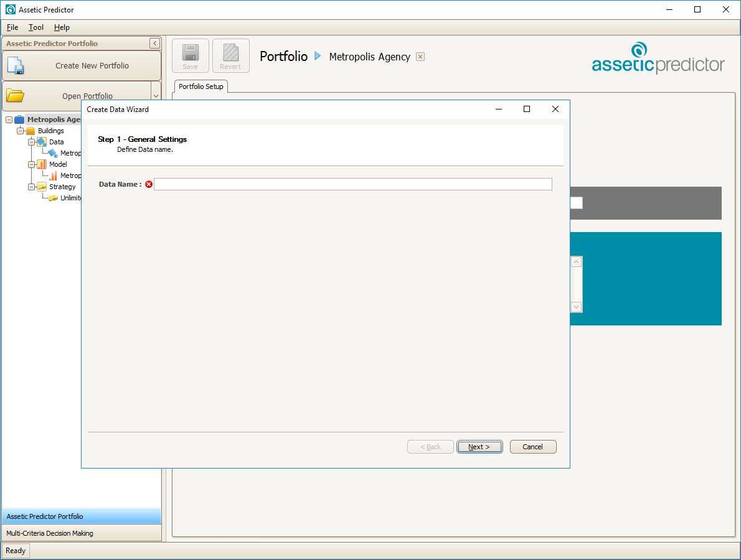Click the Buildings folder icon in tree
Screen dimensions: 741x560
pos(31,131)
